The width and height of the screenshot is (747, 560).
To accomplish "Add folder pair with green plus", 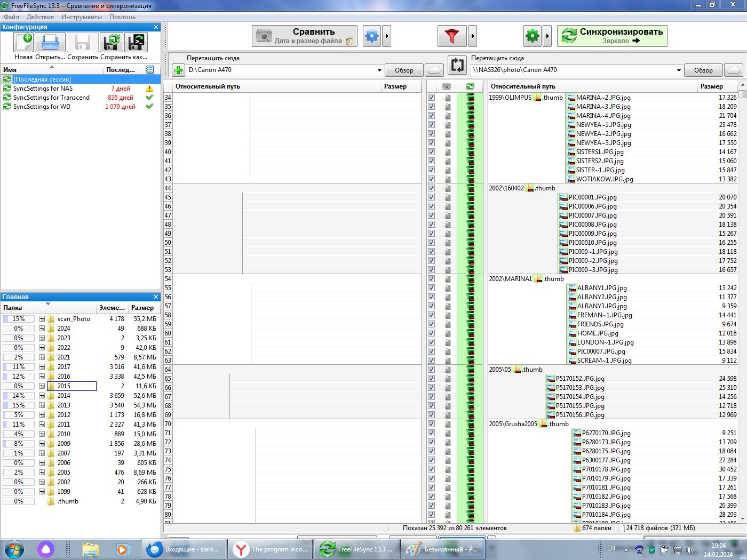I will (x=178, y=70).
